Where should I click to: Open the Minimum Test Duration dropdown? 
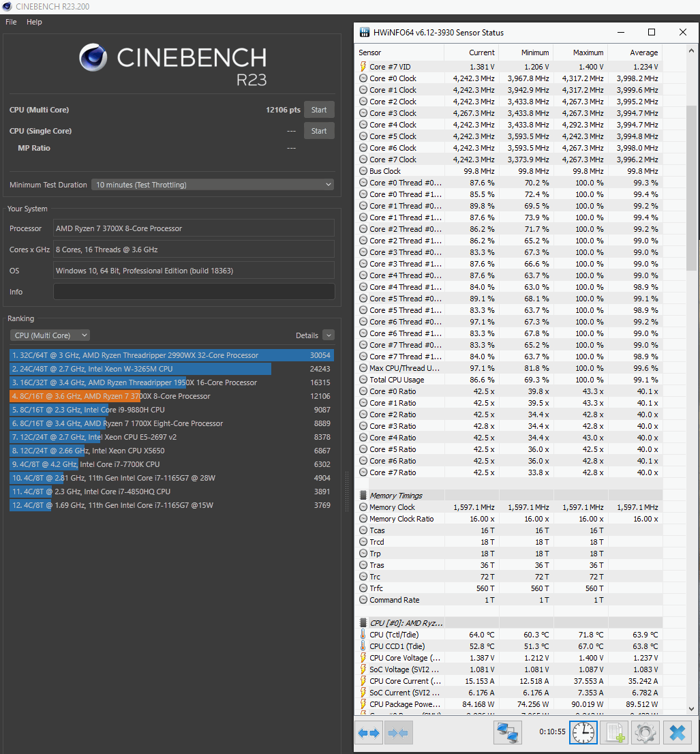(213, 185)
